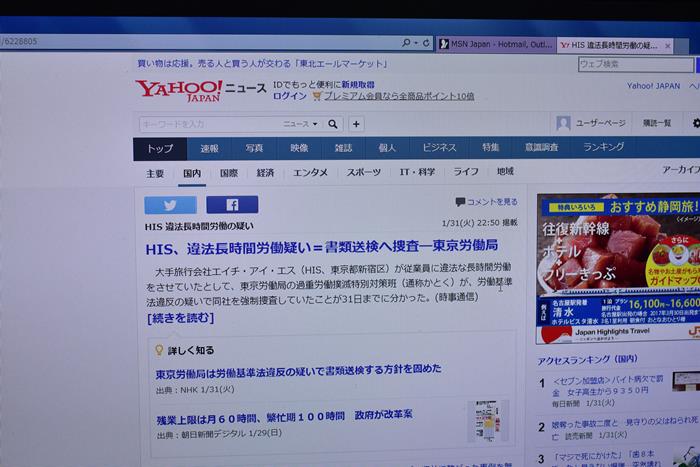Open the プレミアム会員 points offer link
This screenshot has height=467, width=700.
(399, 96)
